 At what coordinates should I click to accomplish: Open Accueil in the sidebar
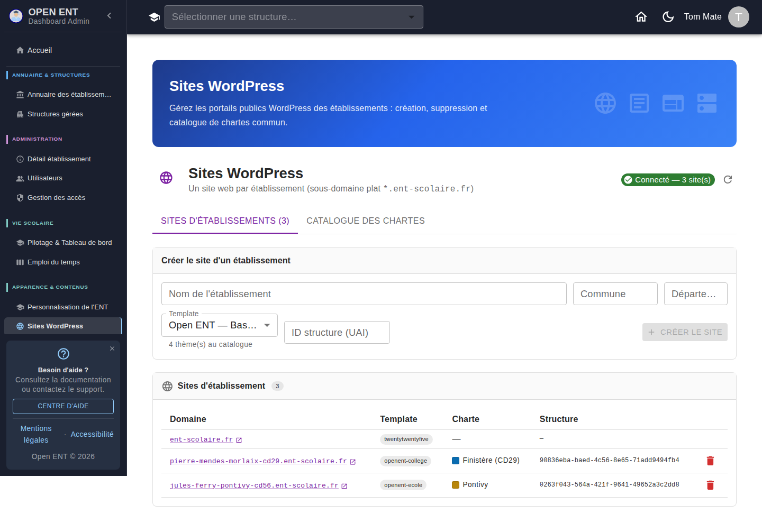point(63,50)
